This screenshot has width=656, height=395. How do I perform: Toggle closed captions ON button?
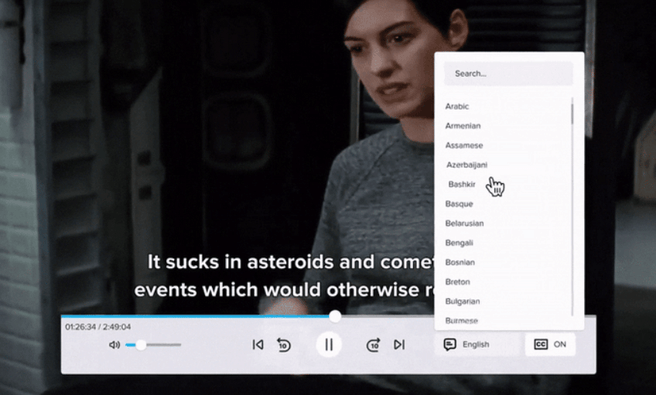tap(550, 344)
